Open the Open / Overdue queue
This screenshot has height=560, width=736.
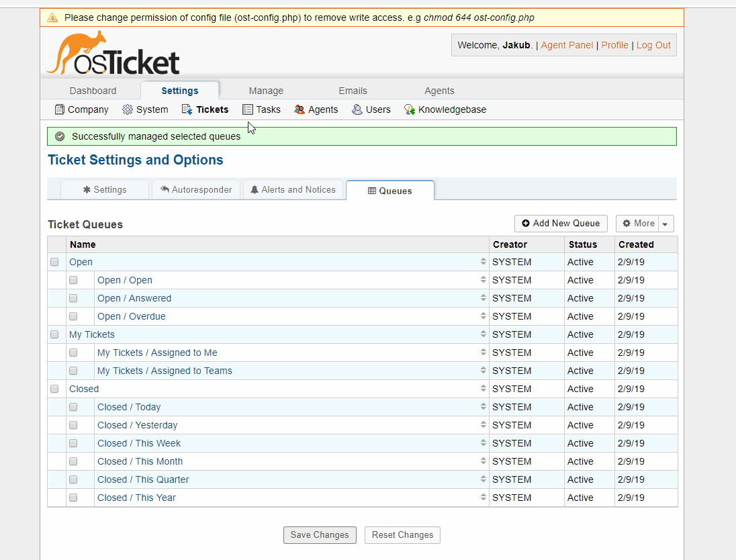tap(131, 316)
